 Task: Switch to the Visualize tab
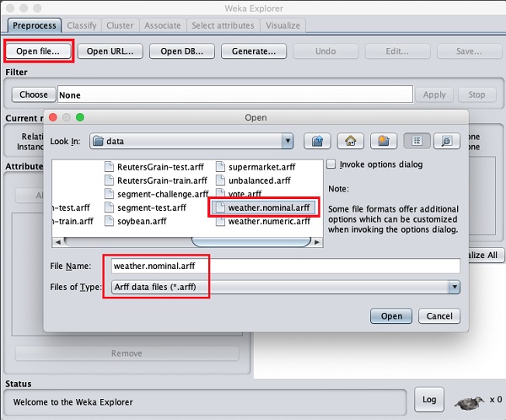(283, 25)
